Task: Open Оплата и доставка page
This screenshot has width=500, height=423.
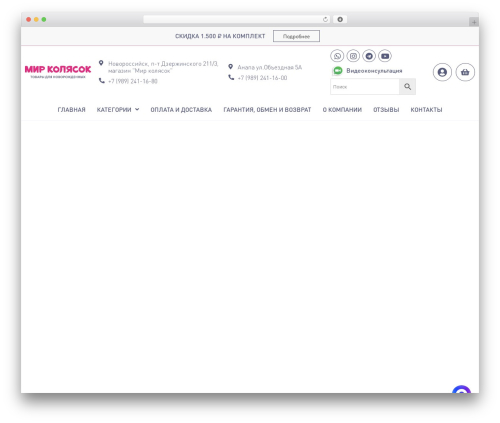Action: (181, 110)
